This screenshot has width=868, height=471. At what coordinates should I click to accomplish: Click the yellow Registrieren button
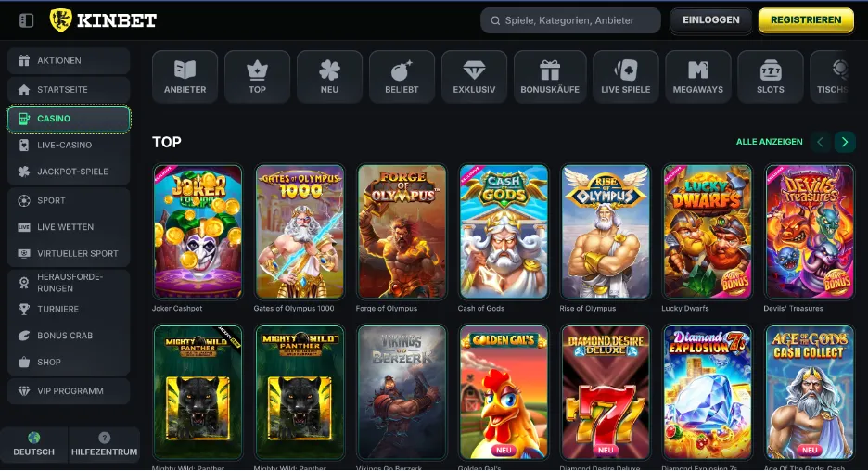click(x=806, y=20)
